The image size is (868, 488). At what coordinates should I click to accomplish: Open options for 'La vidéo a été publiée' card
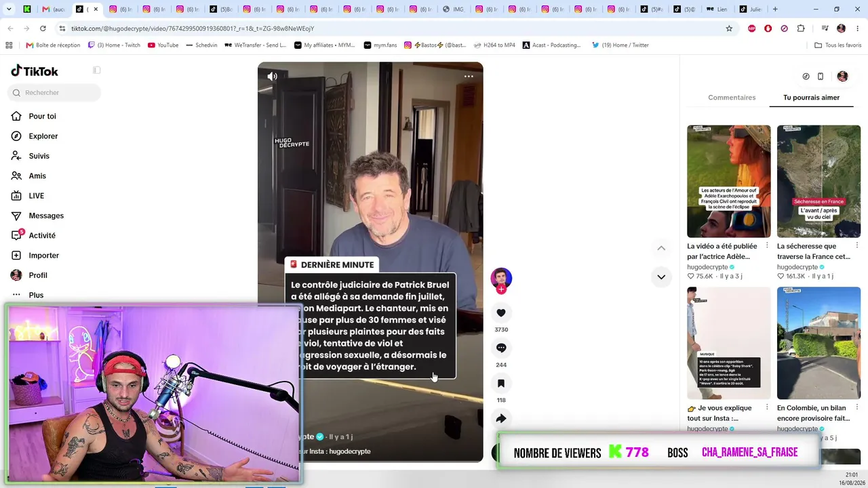coord(767,245)
